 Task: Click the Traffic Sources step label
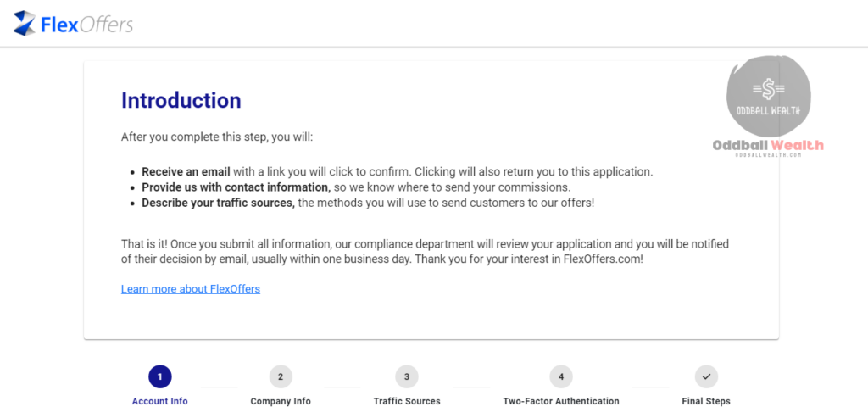tap(407, 401)
